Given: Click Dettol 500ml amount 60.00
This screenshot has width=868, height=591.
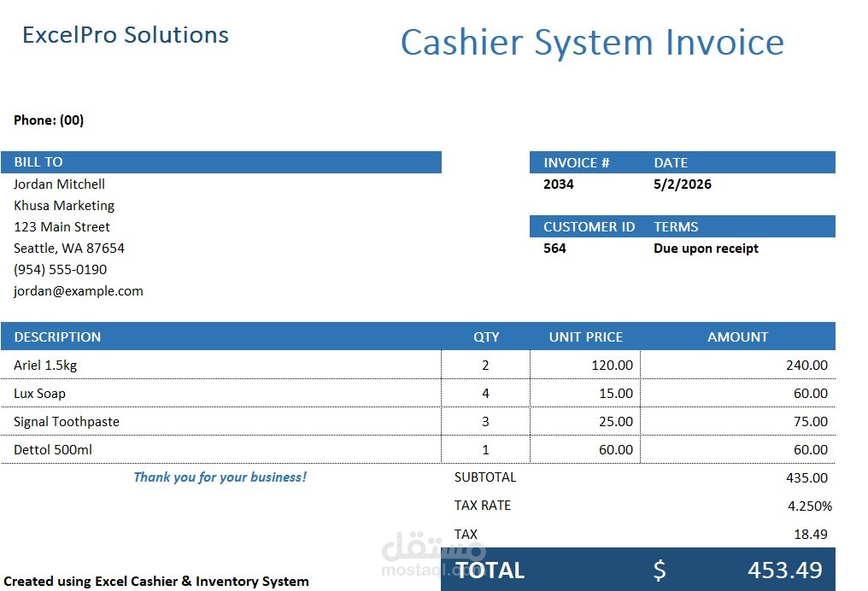Looking at the screenshot, I should 811,450.
